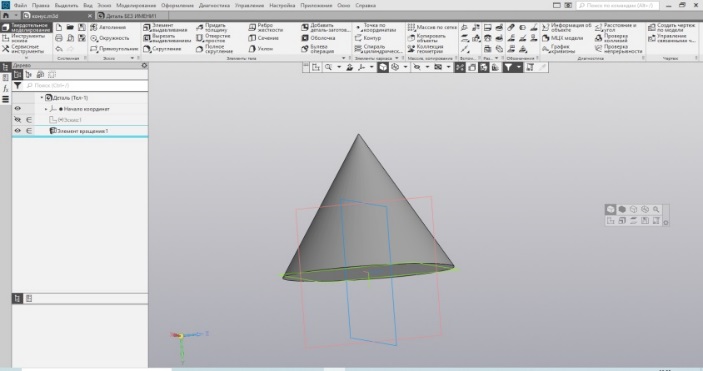Hide Элемент вращения:1 using its eye icon
The image size is (703, 371).
click(17, 131)
